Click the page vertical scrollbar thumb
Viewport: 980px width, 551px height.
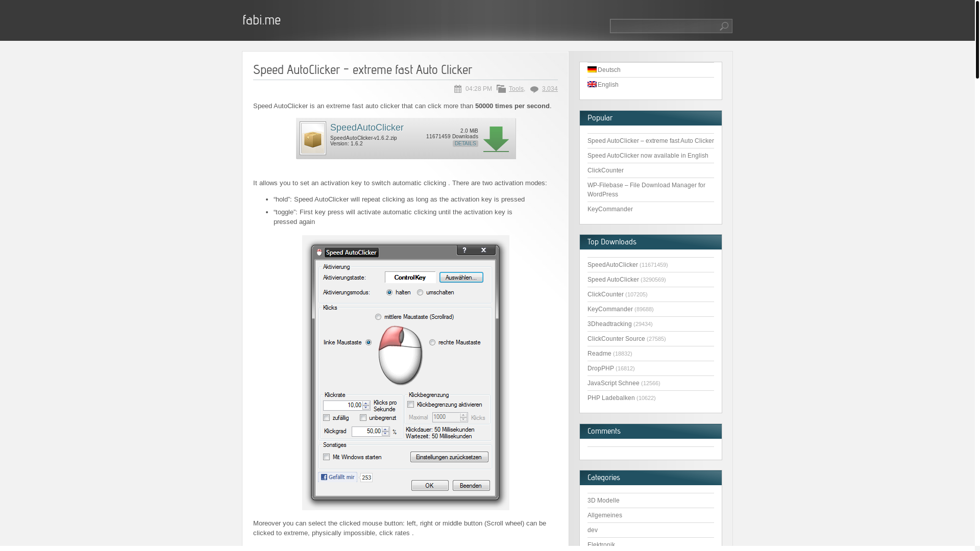tap(977, 39)
